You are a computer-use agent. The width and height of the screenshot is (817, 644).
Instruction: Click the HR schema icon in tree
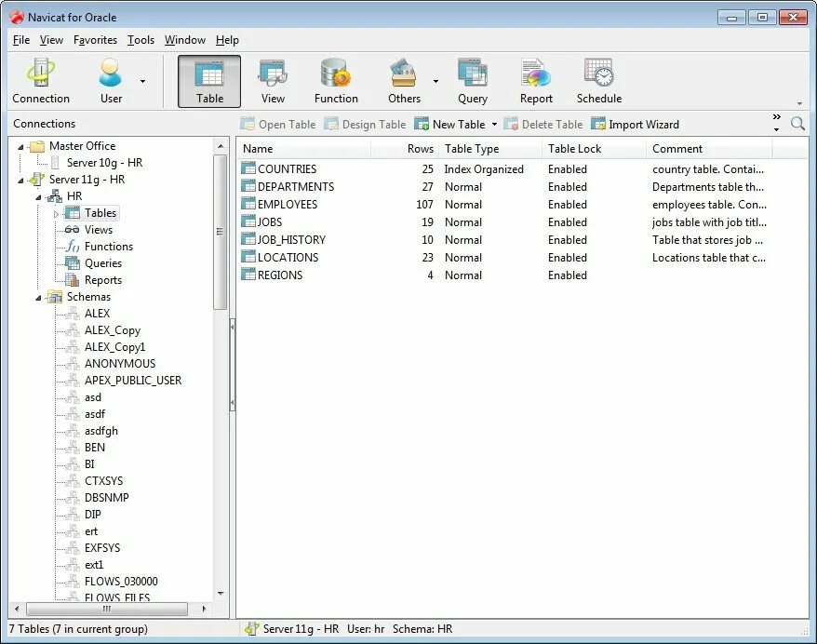[55, 196]
